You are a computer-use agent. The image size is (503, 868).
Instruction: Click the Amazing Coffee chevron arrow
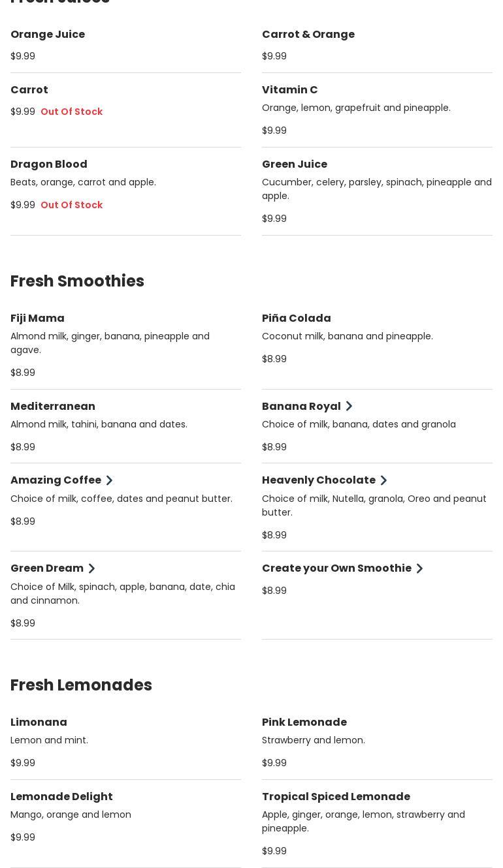coord(109,480)
